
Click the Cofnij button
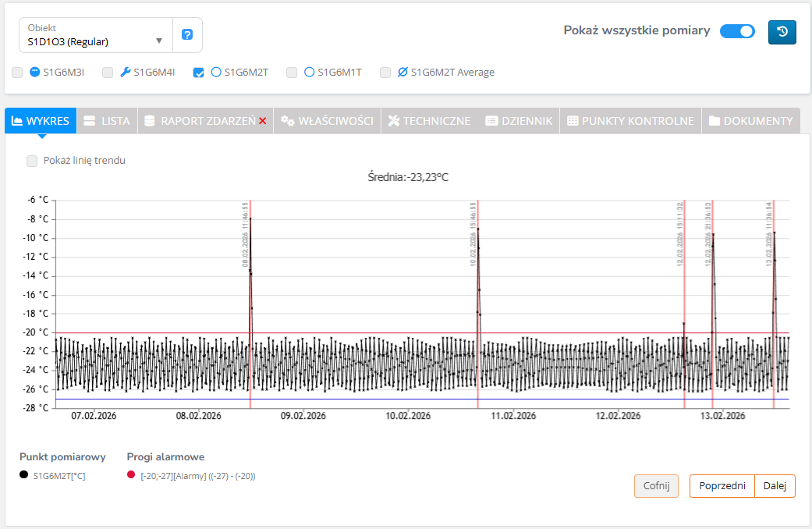point(656,486)
